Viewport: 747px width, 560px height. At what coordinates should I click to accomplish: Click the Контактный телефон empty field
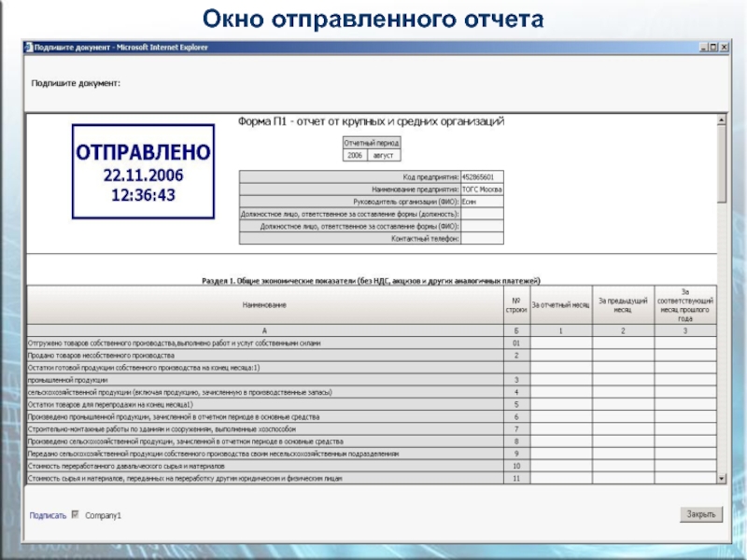coord(482,239)
